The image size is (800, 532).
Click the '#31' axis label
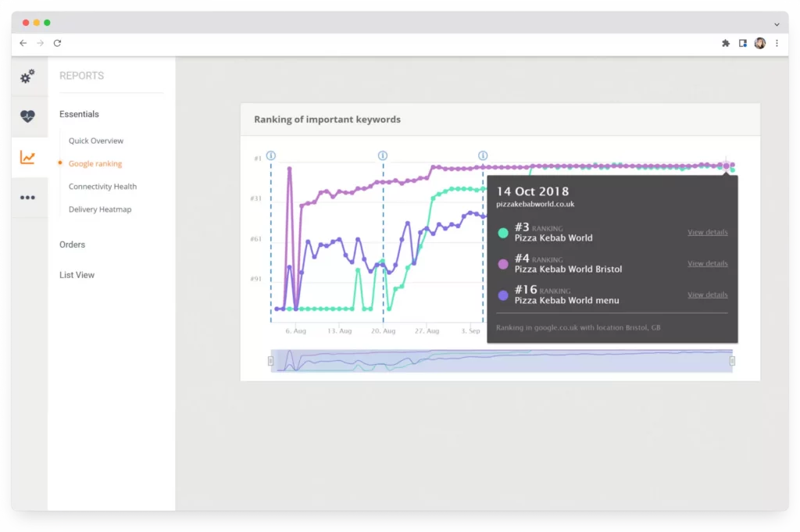tap(255, 198)
